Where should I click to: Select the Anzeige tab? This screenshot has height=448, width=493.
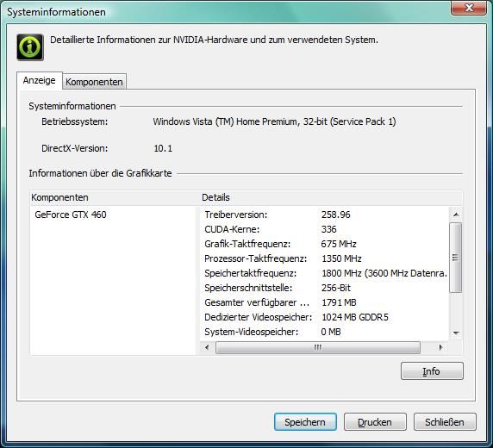[x=40, y=80]
